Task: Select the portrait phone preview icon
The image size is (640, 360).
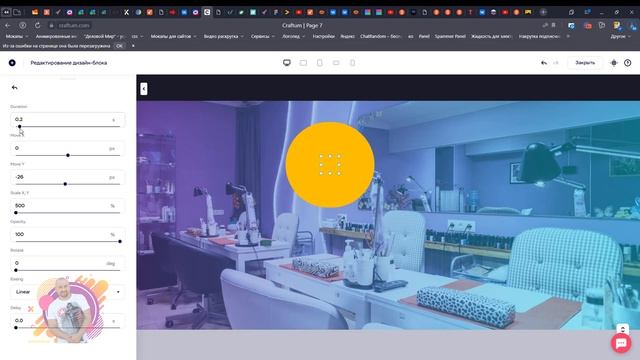Action: point(352,63)
